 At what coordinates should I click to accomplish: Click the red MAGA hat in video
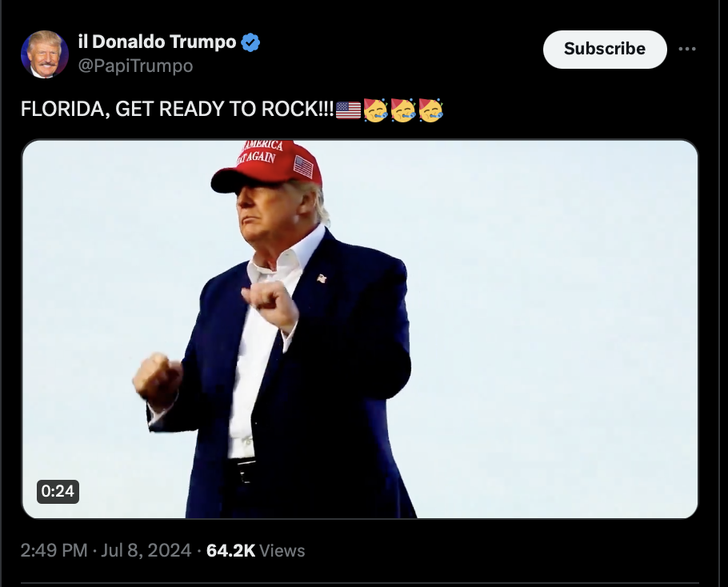click(x=267, y=166)
